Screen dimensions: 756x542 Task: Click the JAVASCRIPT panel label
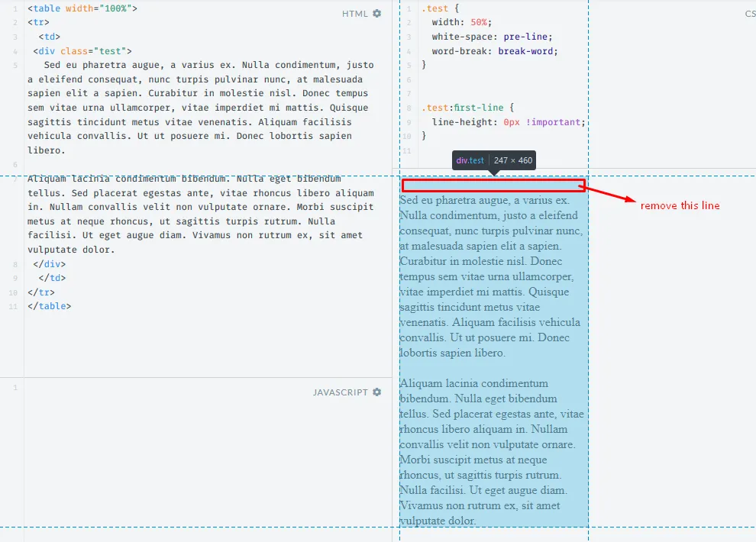pyautogui.click(x=341, y=392)
